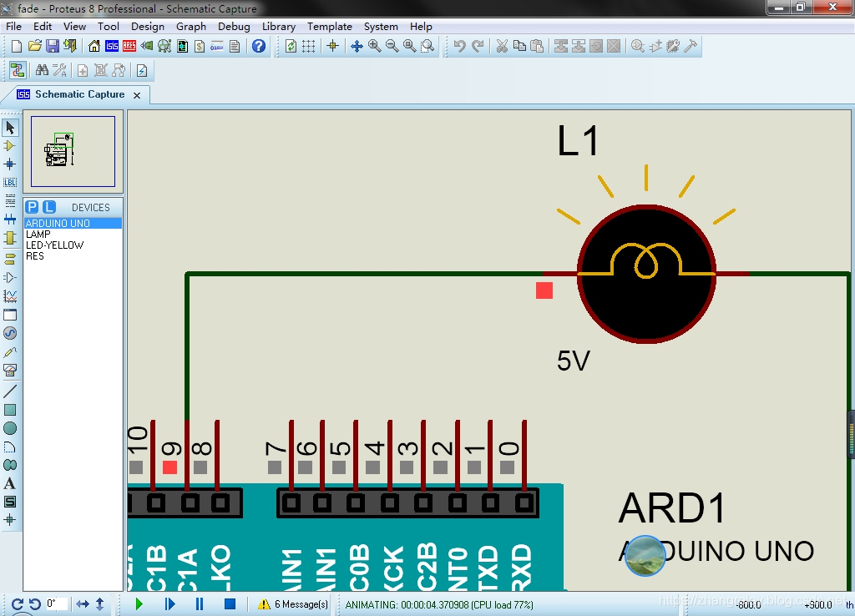The width and height of the screenshot is (855, 616).
Task: Click the X-mirror horizontal flip icon
Action: [x=83, y=604]
